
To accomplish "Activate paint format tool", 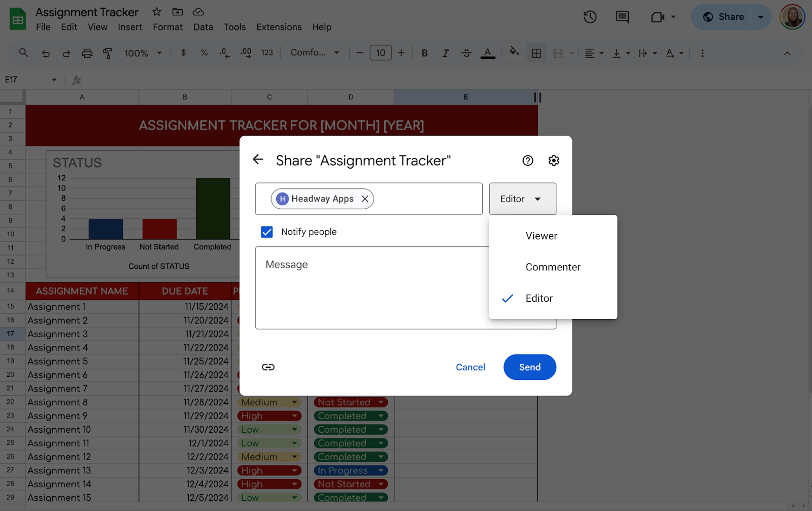I will point(108,53).
